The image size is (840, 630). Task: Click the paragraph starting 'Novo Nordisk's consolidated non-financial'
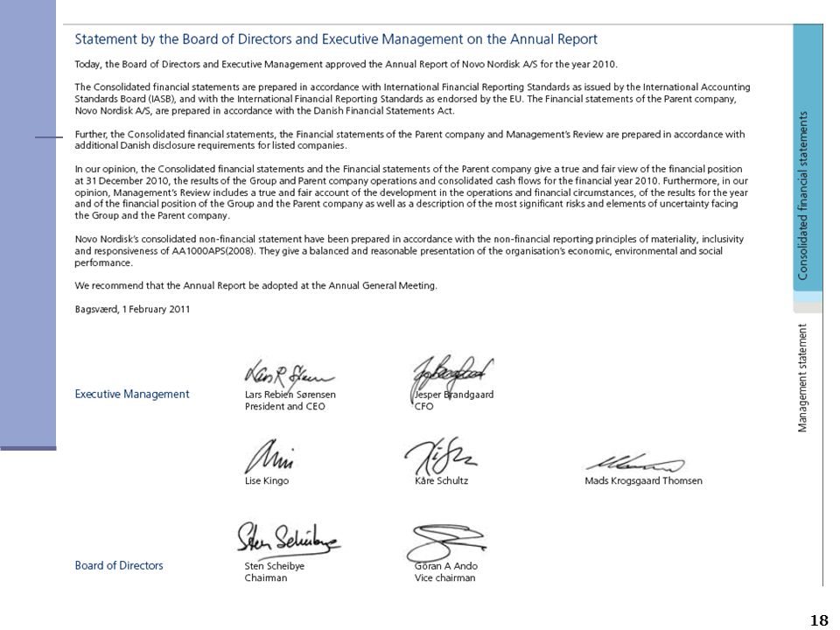pyautogui.click(x=409, y=251)
